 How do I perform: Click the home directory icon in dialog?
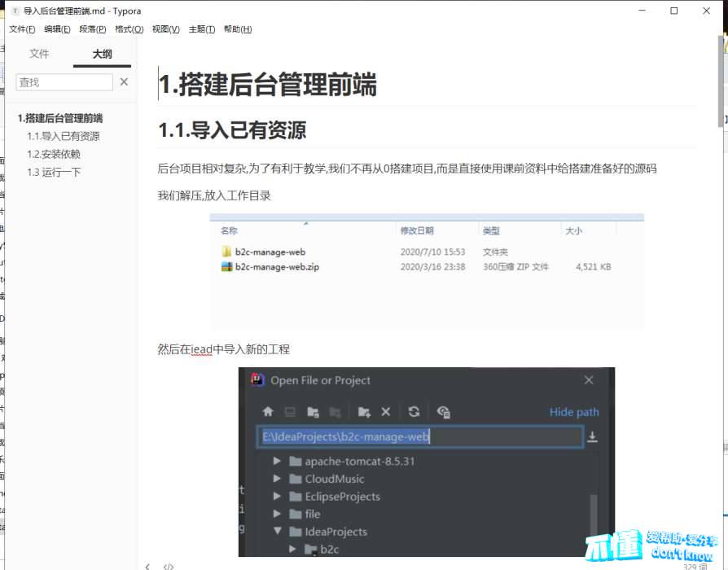pyautogui.click(x=267, y=412)
